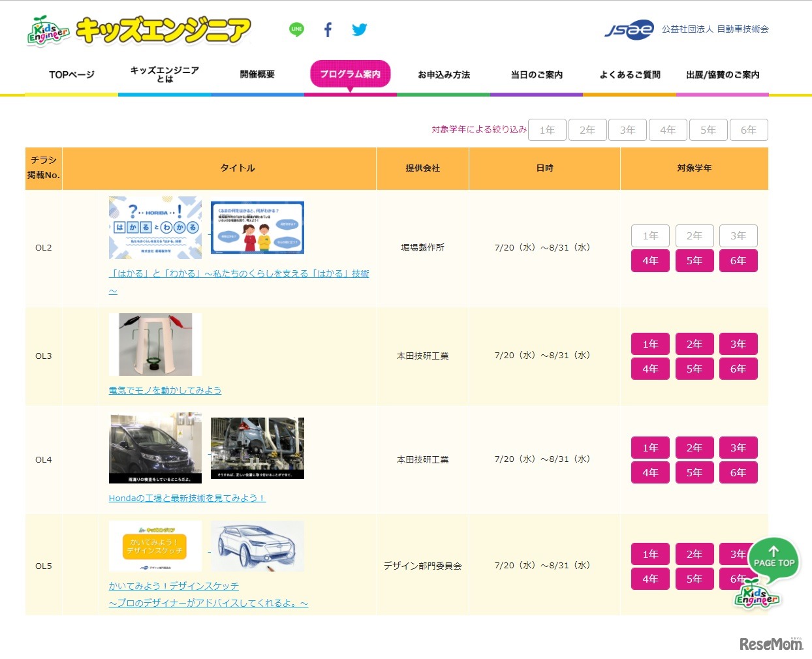Filter programs by 4年 grade
This screenshot has height=659, width=812.
[668, 130]
